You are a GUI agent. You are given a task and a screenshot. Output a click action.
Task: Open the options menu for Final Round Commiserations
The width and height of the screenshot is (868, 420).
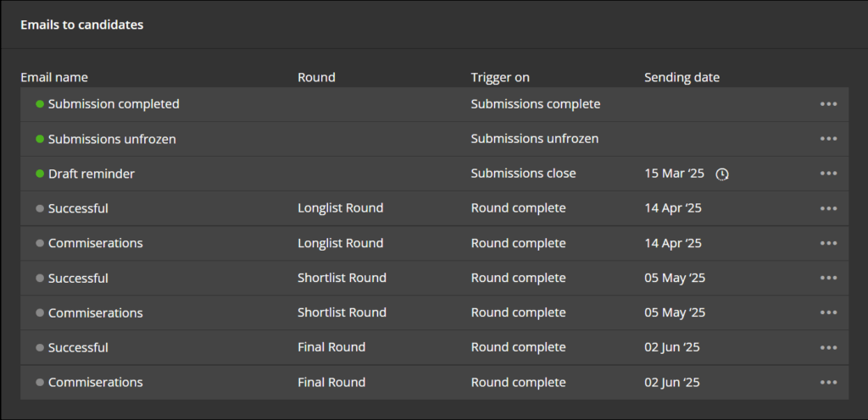[828, 383]
